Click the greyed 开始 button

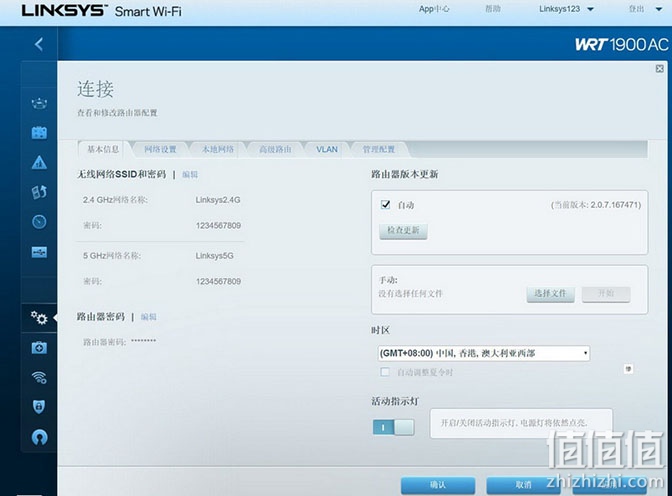pyautogui.click(x=606, y=294)
